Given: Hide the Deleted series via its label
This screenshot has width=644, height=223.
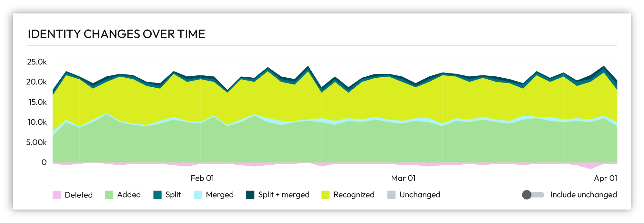Looking at the screenshot, I should pyautogui.click(x=78, y=195).
